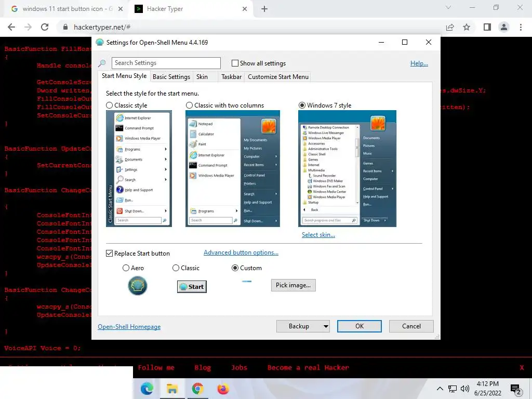The height and width of the screenshot is (399, 532).
Task: Click Blog link on Hacker Typer
Action: (203, 368)
